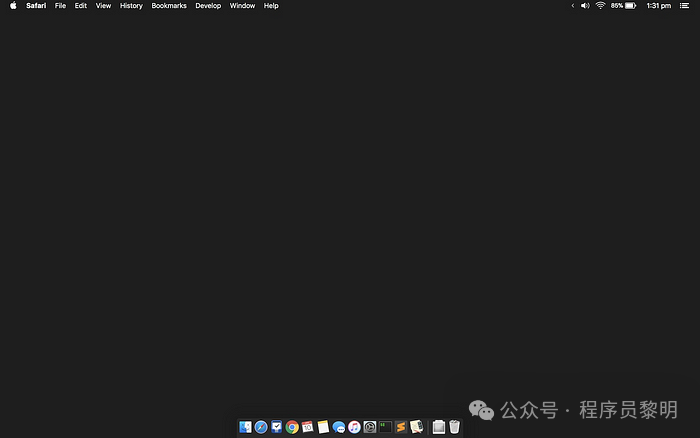The height and width of the screenshot is (438, 700).
Task: Open Notes from the Dock
Action: 323,427
